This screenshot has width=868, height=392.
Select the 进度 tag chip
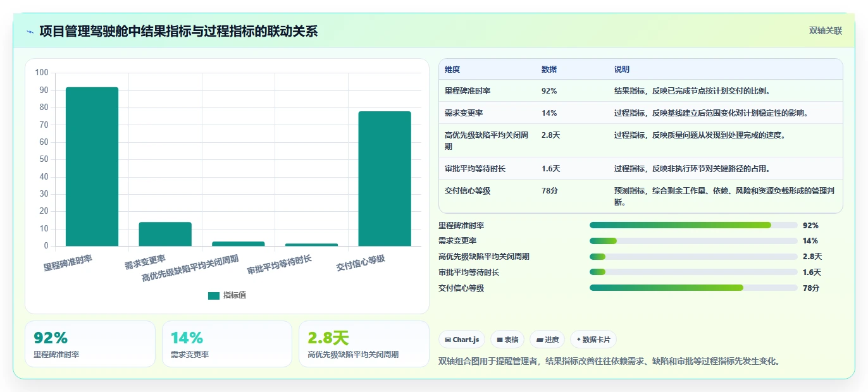click(x=547, y=340)
